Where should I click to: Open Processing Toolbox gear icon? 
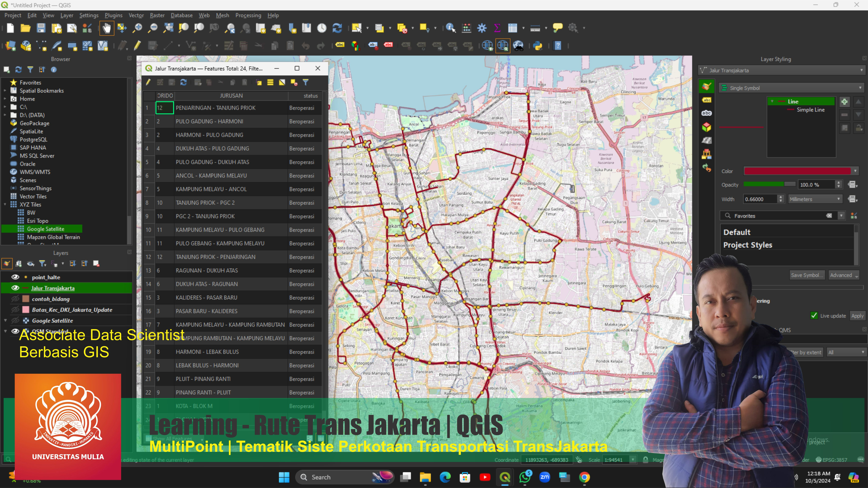[482, 28]
